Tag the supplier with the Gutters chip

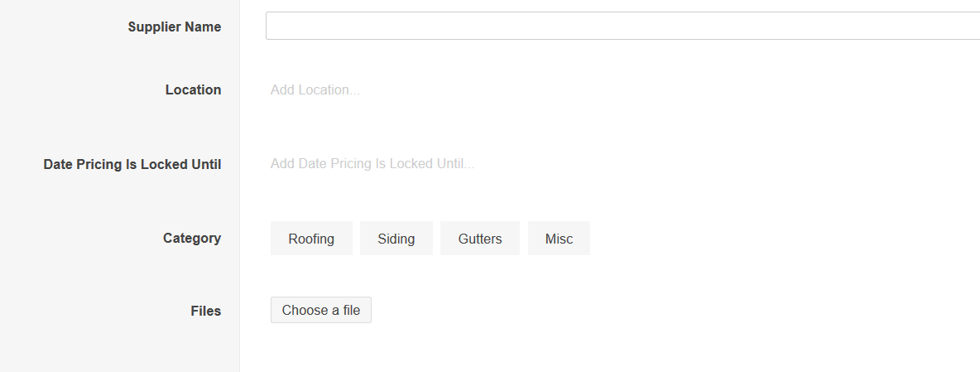click(x=480, y=239)
